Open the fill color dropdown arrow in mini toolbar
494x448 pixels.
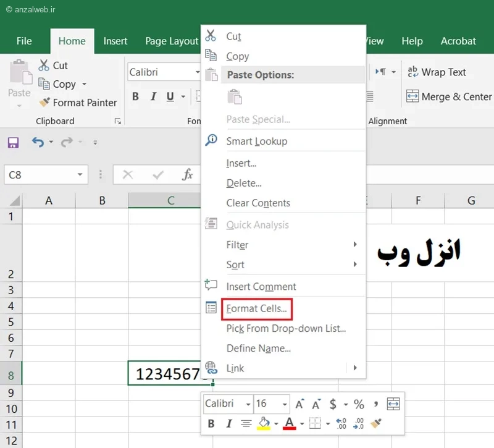point(276,424)
